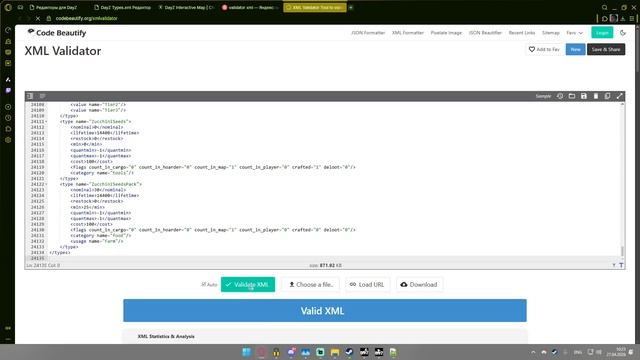The width and height of the screenshot is (640, 360).
Task: Open the browser menu hamburger icon
Action: [x=632, y=18]
